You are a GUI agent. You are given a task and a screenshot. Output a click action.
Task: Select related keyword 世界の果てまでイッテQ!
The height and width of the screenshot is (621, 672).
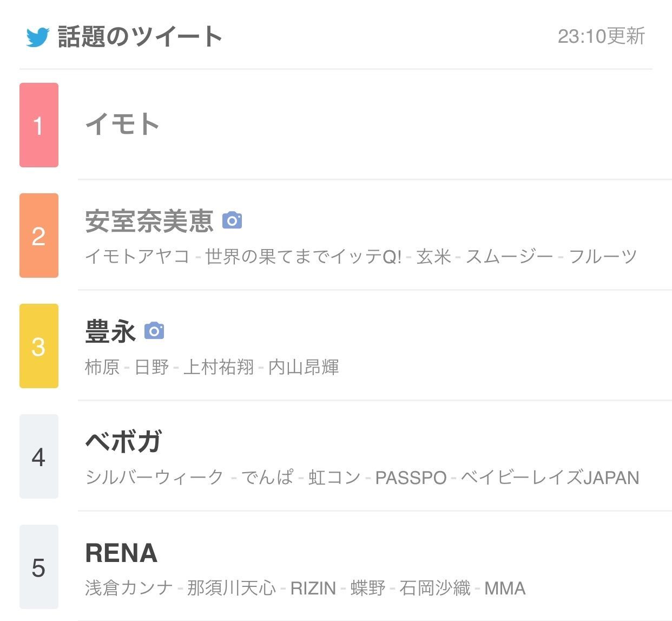click(x=304, y=257)
